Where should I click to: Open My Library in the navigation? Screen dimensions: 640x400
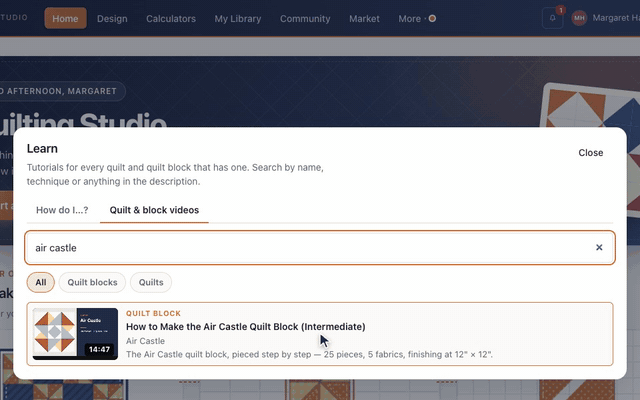click(238, 19)
